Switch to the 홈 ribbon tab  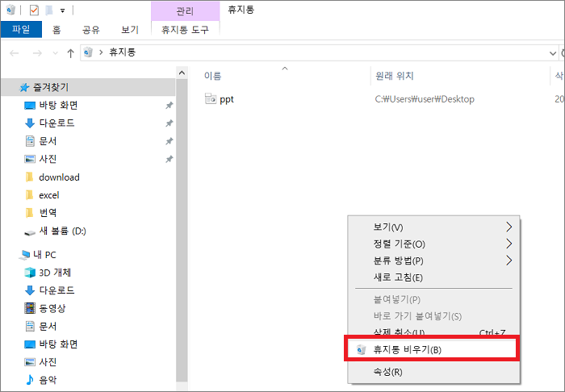[56, 30]
